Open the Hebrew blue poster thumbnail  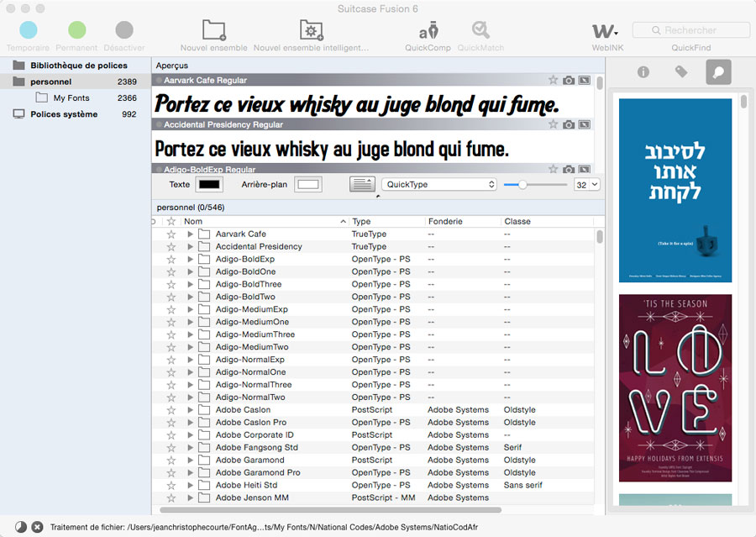point(675,190)
